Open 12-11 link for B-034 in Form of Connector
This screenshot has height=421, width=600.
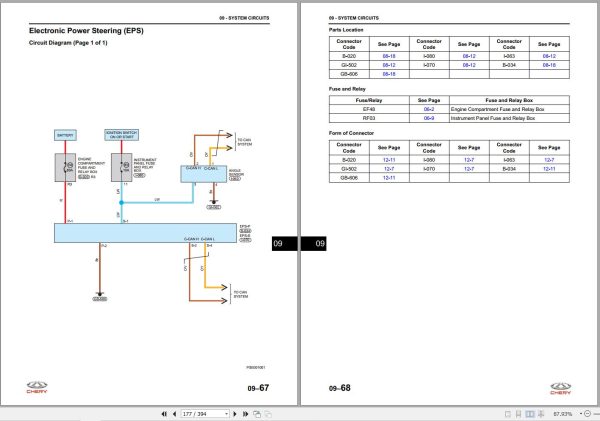pyautogui.click(x=549, y=169)
